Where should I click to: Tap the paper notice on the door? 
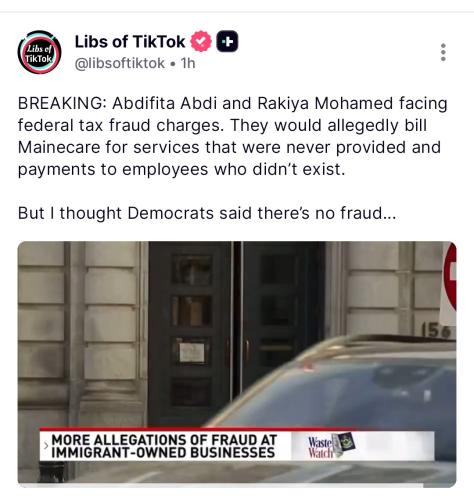pos(192,353)
